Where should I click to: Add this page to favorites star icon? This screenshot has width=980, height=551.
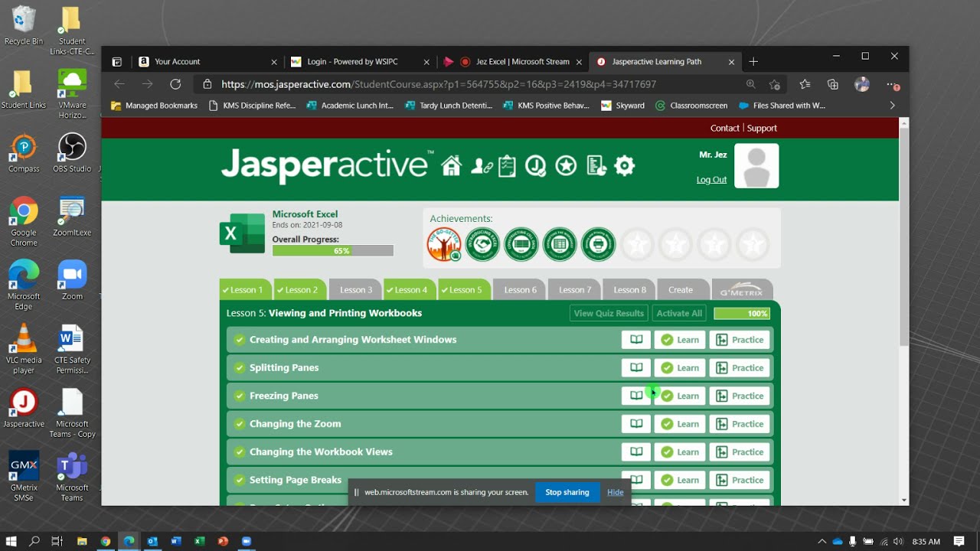(x=775, y=84)
